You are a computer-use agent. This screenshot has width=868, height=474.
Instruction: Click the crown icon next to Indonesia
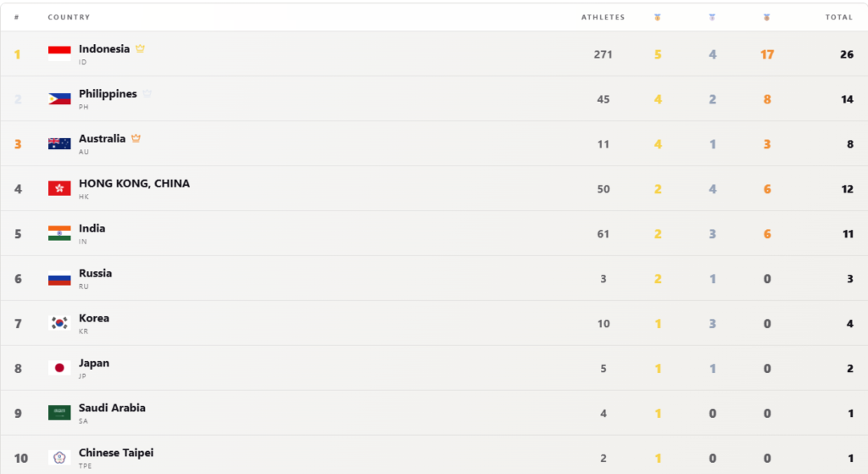click(140, 48)
